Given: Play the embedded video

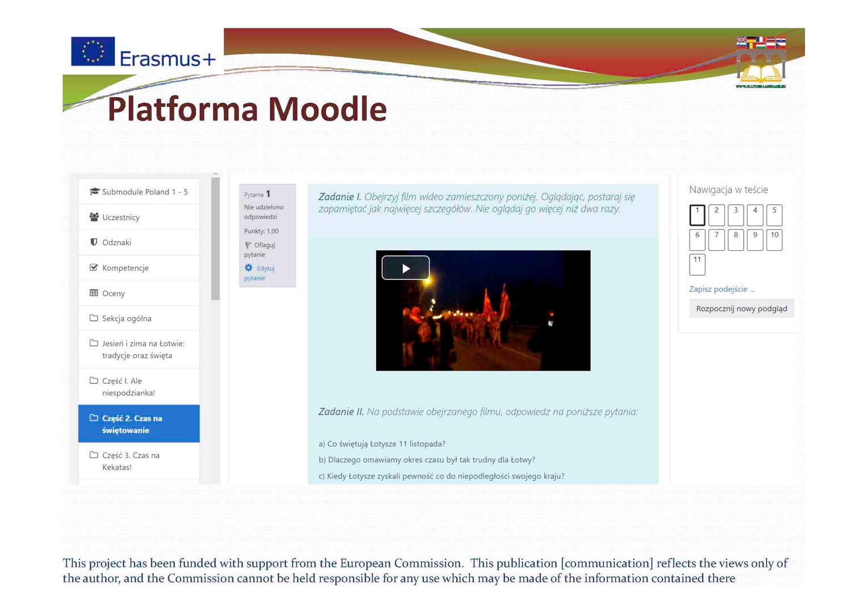Looking at the screenshot, I should (406, 268).
